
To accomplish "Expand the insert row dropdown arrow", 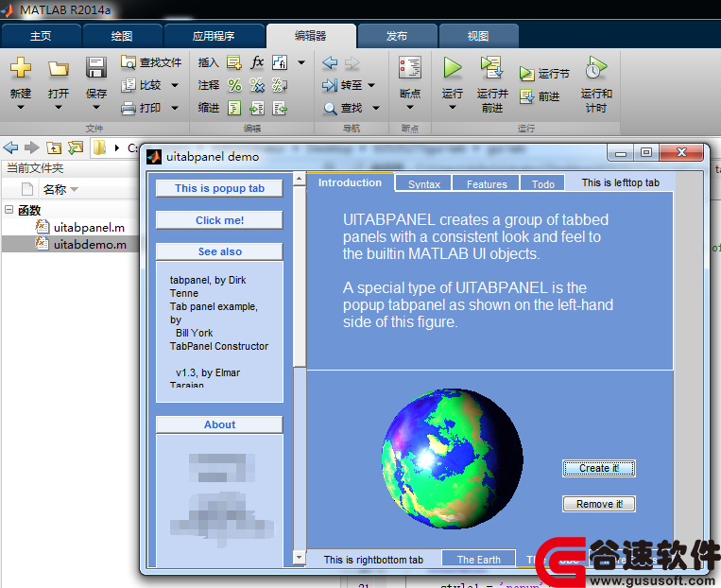I will (x=301, y=62).
